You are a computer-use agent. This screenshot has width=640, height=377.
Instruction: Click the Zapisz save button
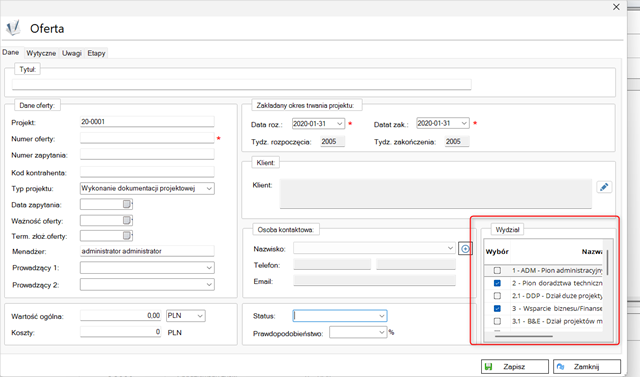[515, 366]
